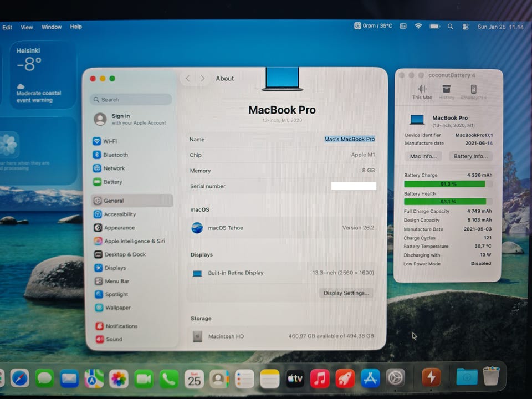Edit the Mac's MacBook Pro name field
Image resolution: width=532 pixels, height=399 pixels.
(x=350, y=139)
